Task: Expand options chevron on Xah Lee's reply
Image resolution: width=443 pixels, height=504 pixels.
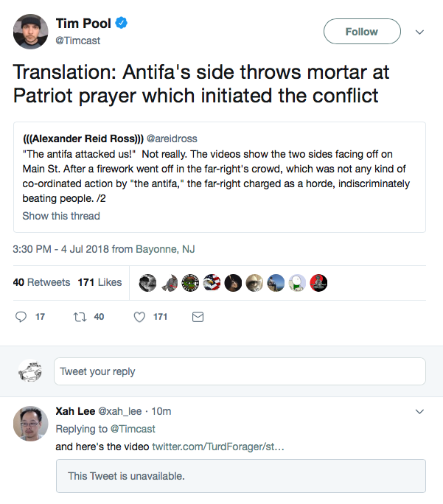Action: (x=420, y=411)
